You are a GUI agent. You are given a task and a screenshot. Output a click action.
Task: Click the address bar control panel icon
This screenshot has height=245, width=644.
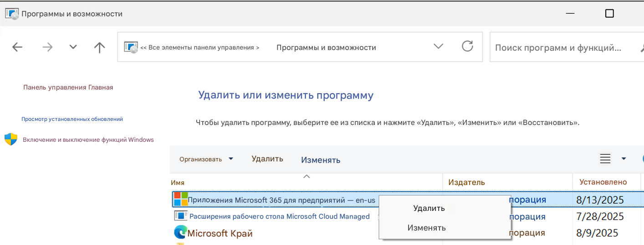pyautogui.click(x=131, y=47)
